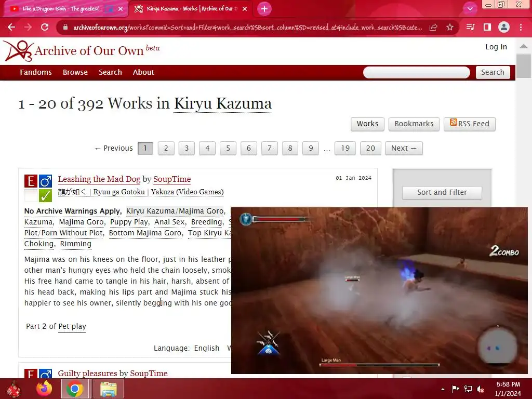The height and width of the screenshot is (399, 532).
Task: Go to results page 3
Action: pos(187,148)
